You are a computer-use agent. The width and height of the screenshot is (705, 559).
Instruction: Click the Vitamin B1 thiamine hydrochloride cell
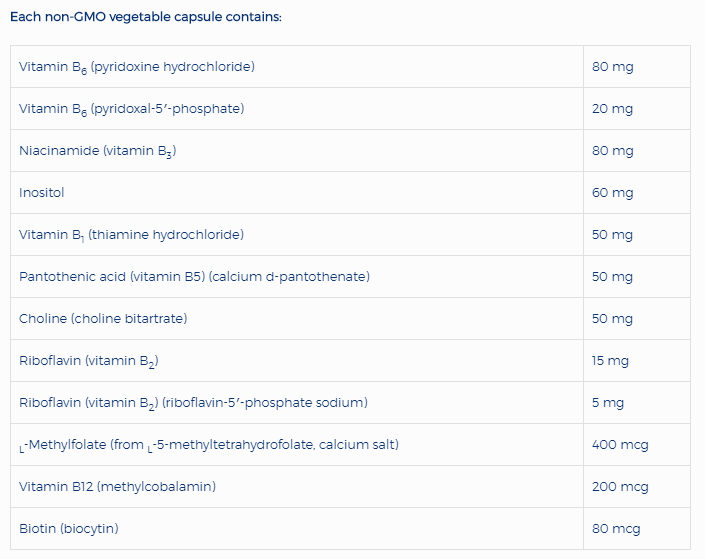click(132, 235)
